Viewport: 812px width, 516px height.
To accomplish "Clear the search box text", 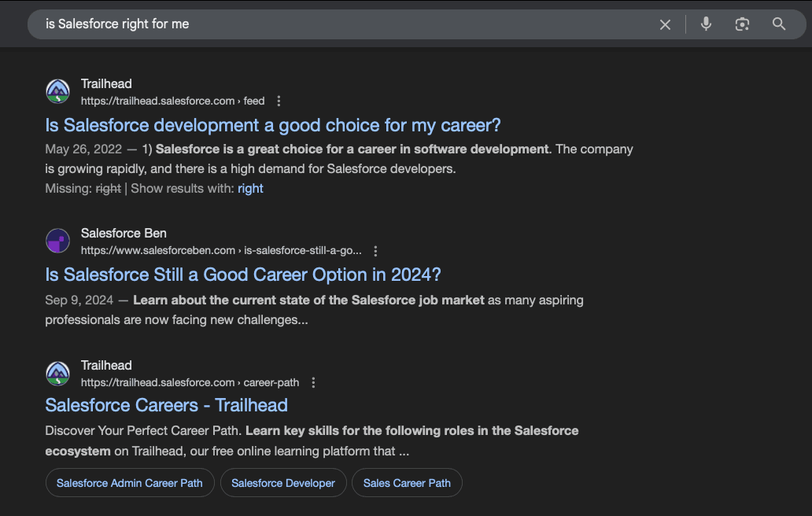I will click(665, 24).
